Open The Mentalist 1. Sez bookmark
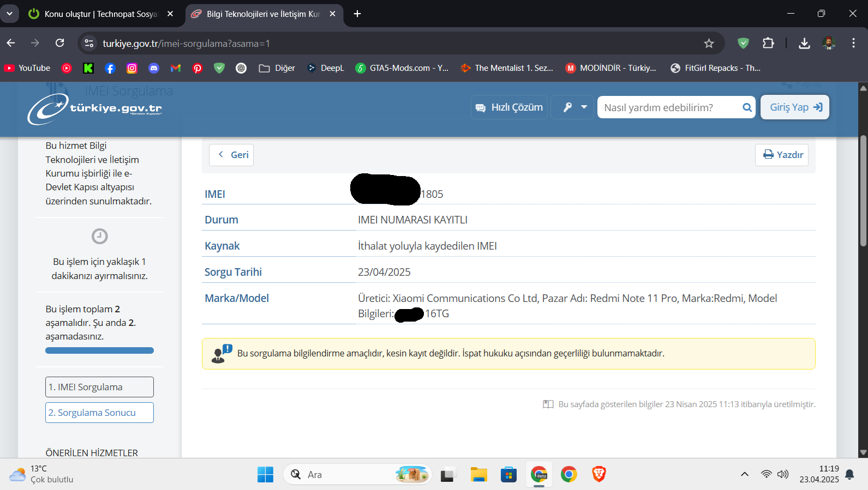The height and width of the screenshot is (490, 868). (x=507, y=68)
